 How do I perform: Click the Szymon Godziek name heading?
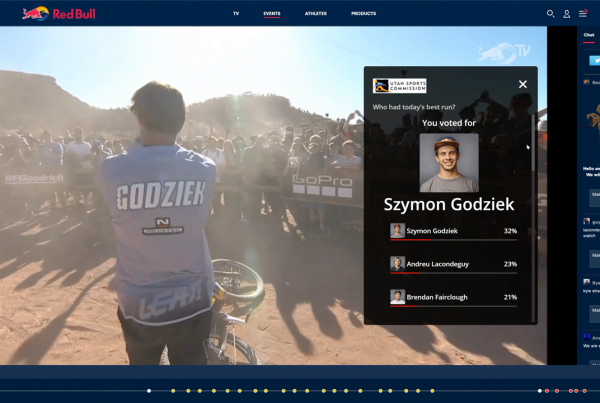click(x=449, y=204)
